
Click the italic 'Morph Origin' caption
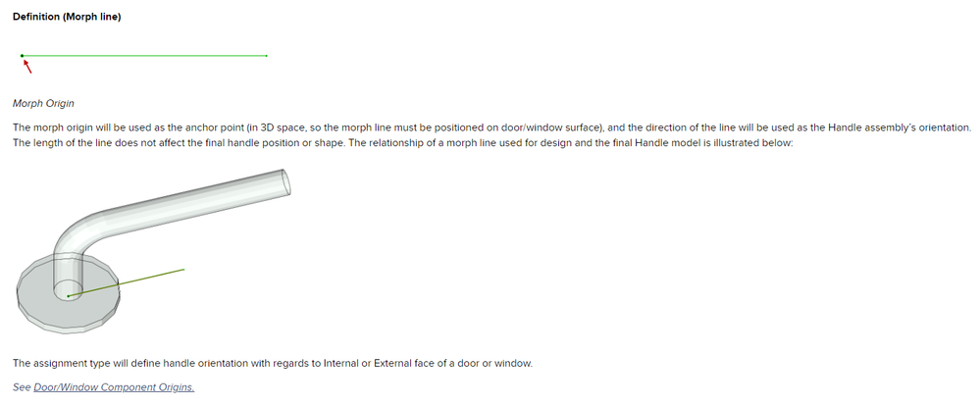pyautogui.click(x=43, y=103)
